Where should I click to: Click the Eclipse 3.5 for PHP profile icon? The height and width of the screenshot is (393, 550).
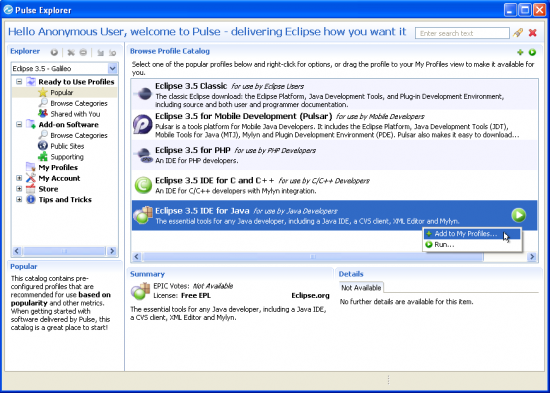point(143,155)
